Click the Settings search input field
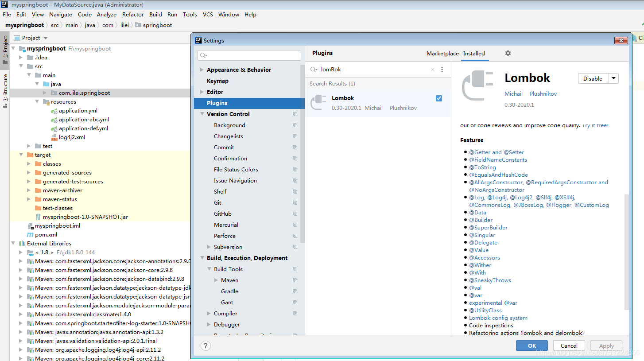This screenshot has height=361, width=644. pos(249,55)
